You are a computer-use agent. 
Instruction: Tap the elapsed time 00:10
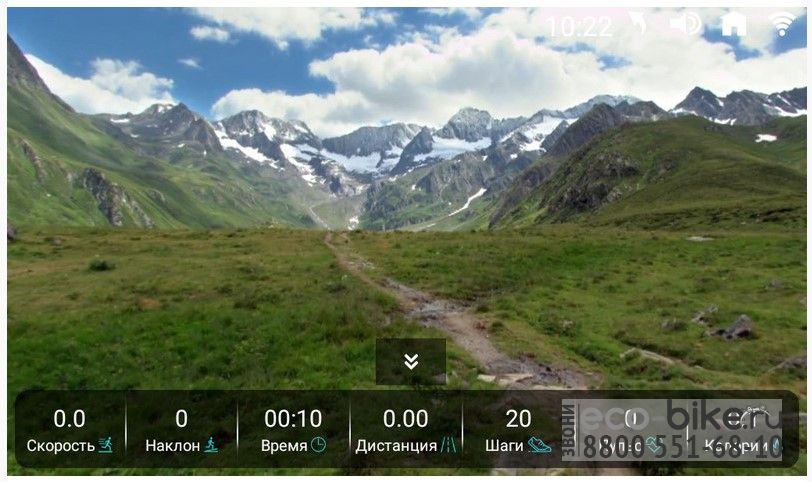tap(293, 418)
